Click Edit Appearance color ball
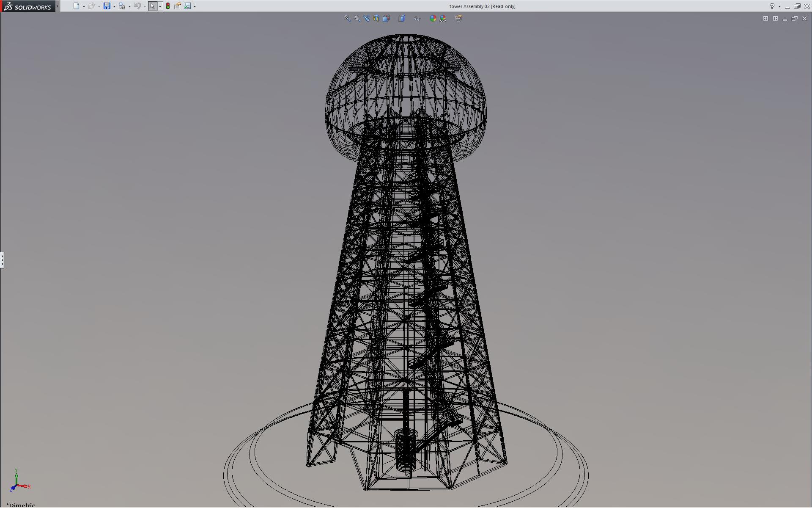The height and width of the screenshot is (508, 812). coord(433,18)
